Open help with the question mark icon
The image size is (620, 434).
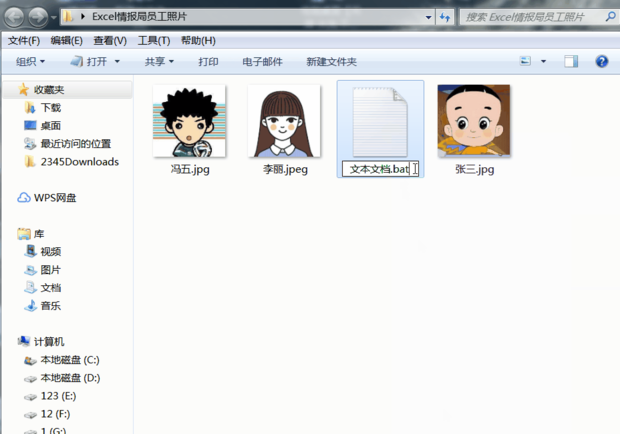601,61
